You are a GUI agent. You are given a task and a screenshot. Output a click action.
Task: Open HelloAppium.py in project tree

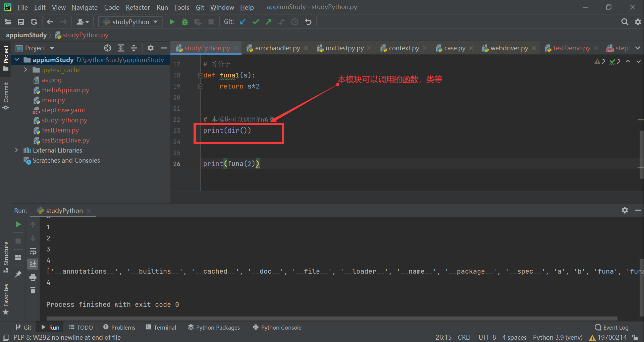coord(65,90)
